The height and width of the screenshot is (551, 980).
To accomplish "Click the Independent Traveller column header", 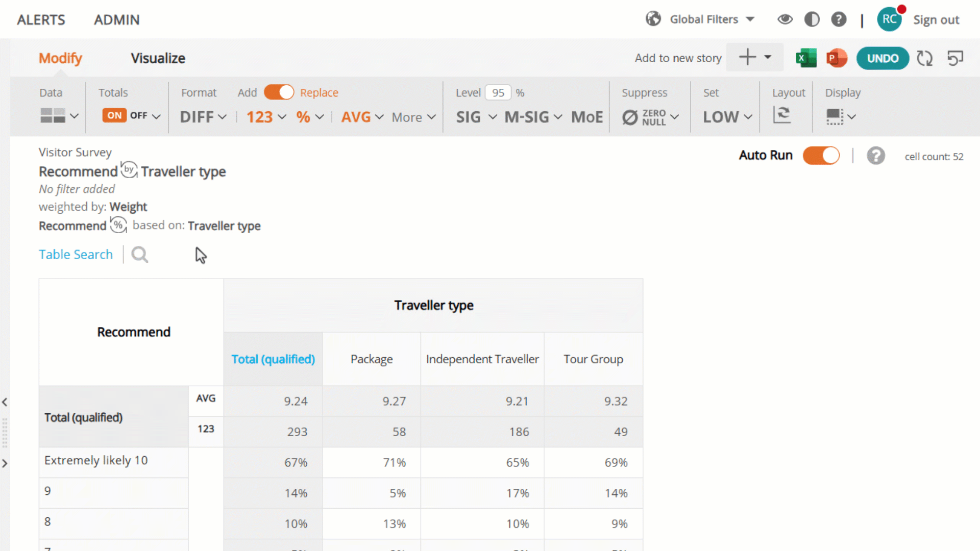I will pyautogui.click(x=482, y=359).
